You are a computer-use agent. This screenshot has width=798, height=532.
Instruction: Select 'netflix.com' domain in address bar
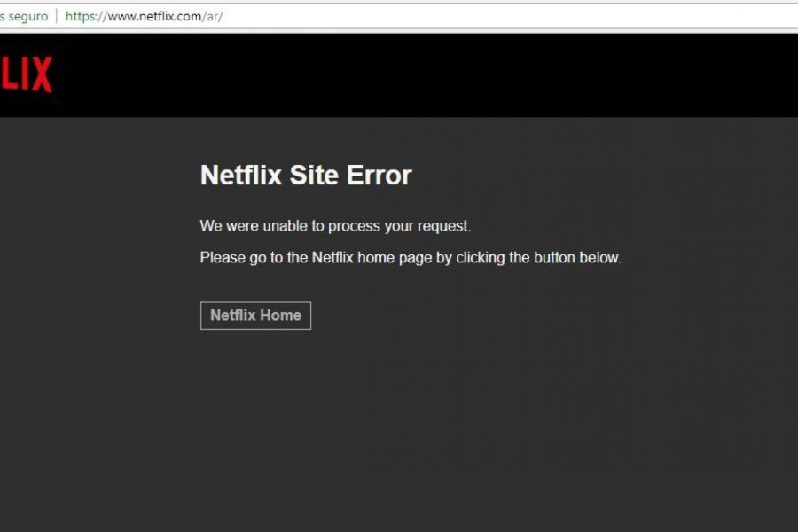(170, 16)
